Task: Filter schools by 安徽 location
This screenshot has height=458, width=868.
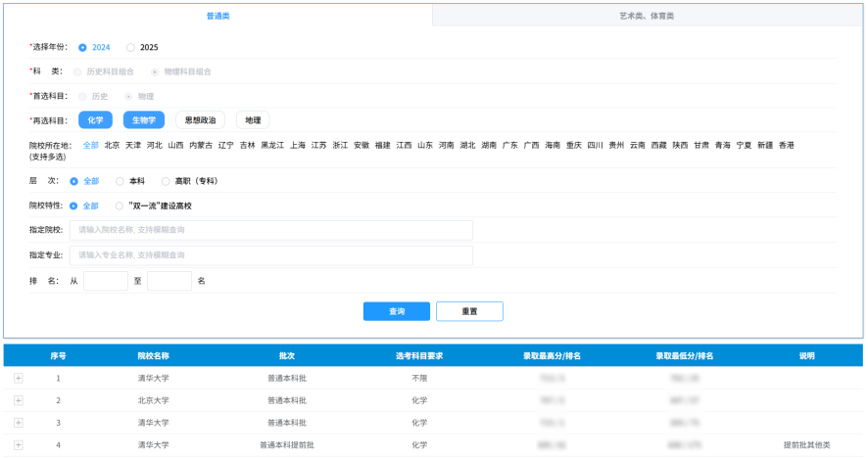Action: 362,145
